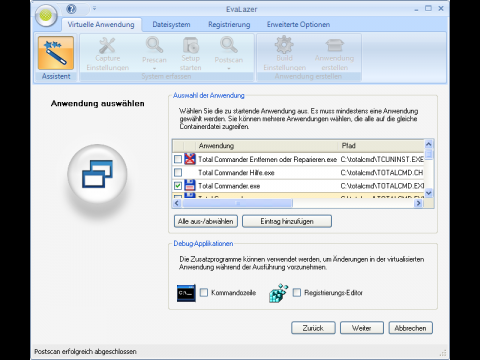This screenshot has height=360, width=480.
Task: Select Total Commander Hilfe.exe row name
Action: tap(236, 173)
